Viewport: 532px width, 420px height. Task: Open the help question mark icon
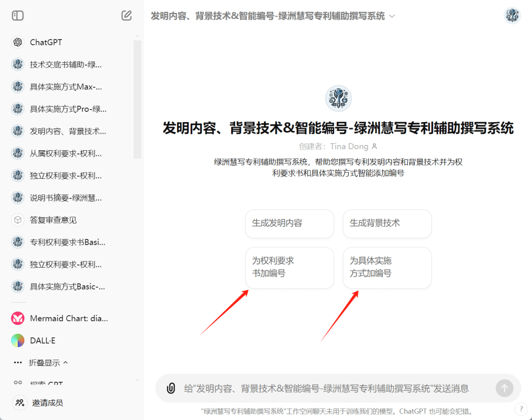pyautogui.click(x=521, y=409)
